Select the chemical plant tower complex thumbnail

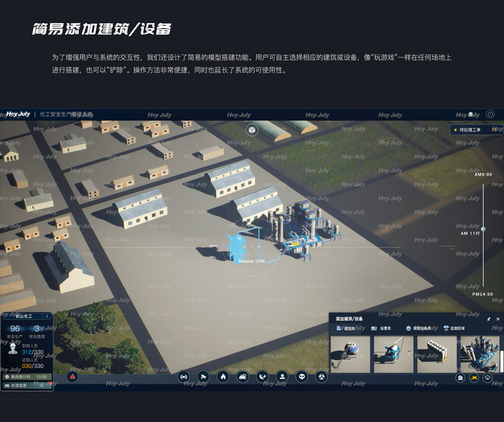click(479, 354)
